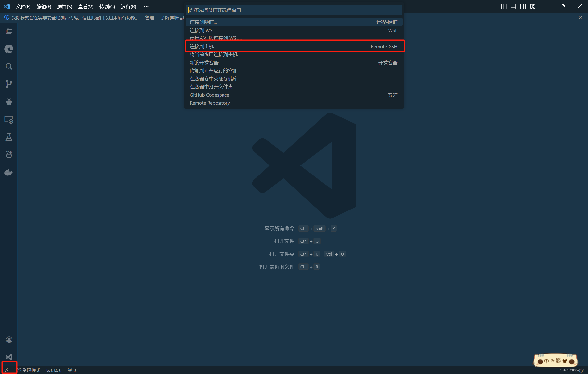
Task: Open the Remote Explorer view
Action: pos(9,119)
